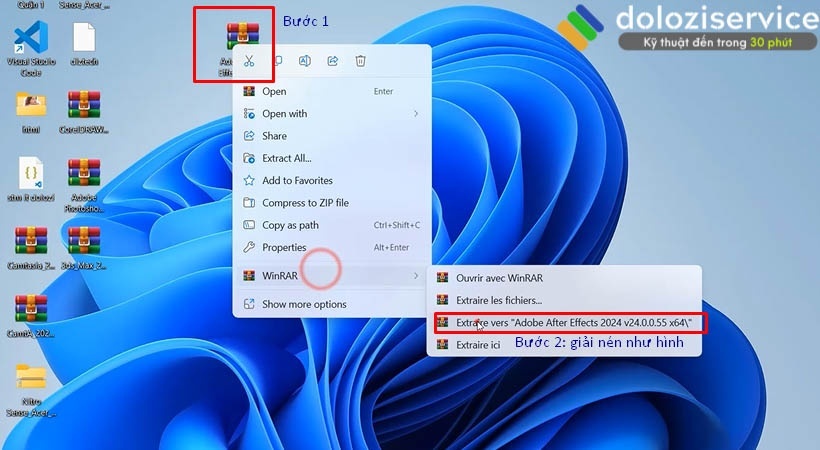Choose Extraire vers Adobe After Effects 2024 folder
Image resolution: width=820 pixels, height=450 pixels.
564,323
